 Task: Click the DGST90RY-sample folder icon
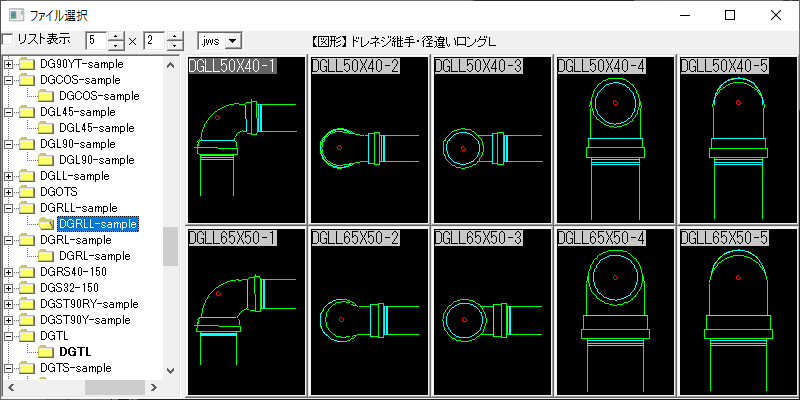[x=26, y=304]
